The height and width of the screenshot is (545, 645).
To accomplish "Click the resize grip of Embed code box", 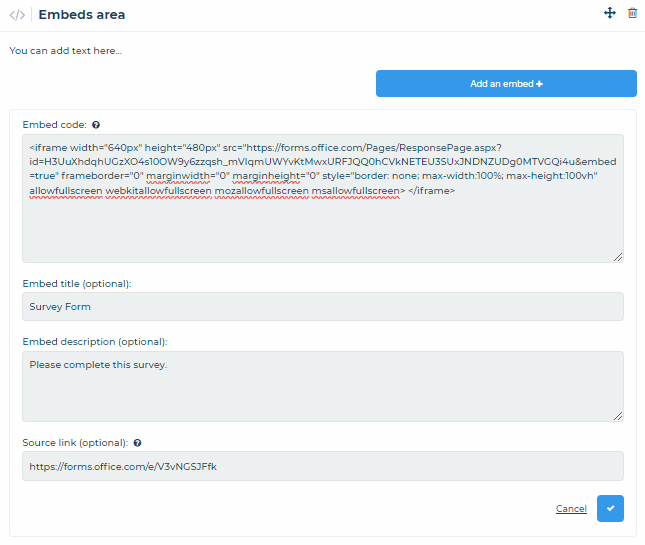I will [x=618, y=257].
